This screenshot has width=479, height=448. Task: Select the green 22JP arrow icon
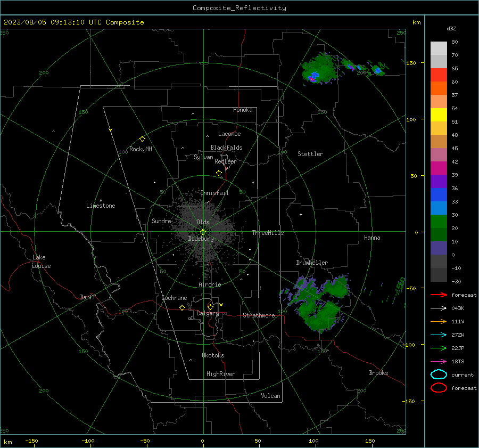tap(439, 348)
